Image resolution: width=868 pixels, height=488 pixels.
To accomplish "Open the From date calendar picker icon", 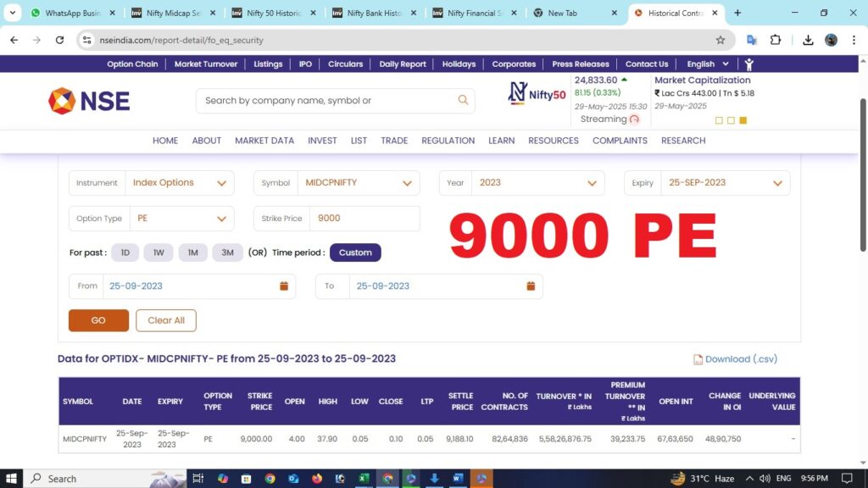I will (x=284, y=286).
